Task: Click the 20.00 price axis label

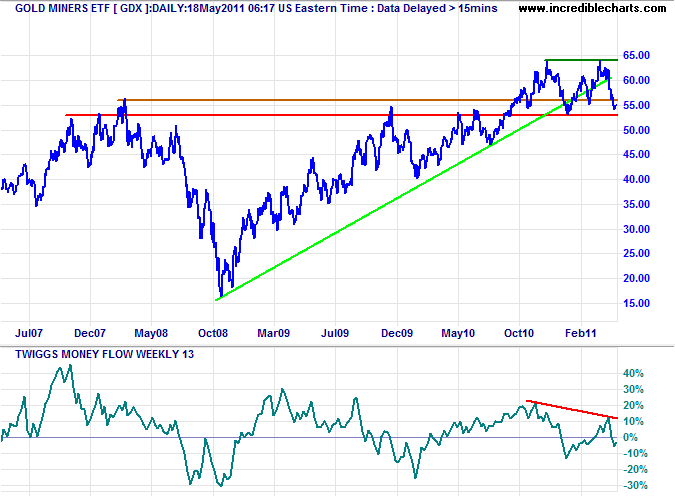Action: (636, 278)
